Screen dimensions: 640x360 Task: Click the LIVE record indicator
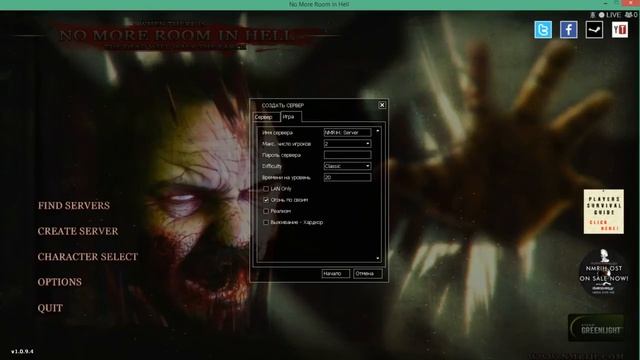[x=610, y=15]
